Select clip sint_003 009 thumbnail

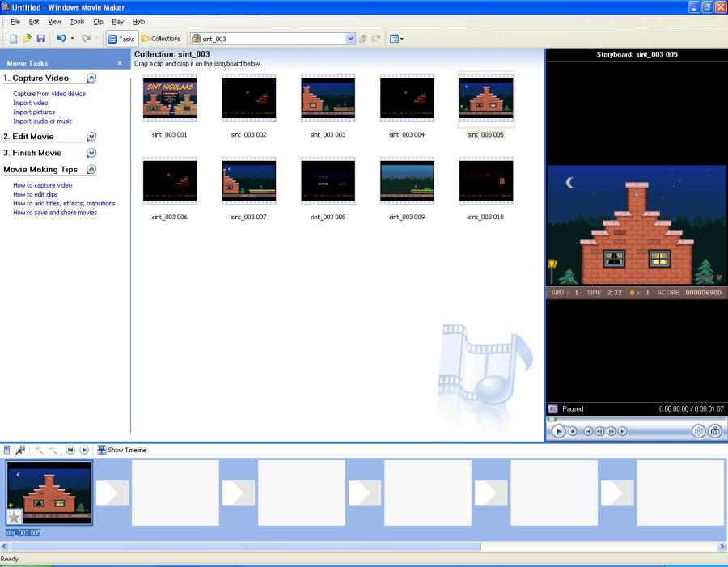407,181
